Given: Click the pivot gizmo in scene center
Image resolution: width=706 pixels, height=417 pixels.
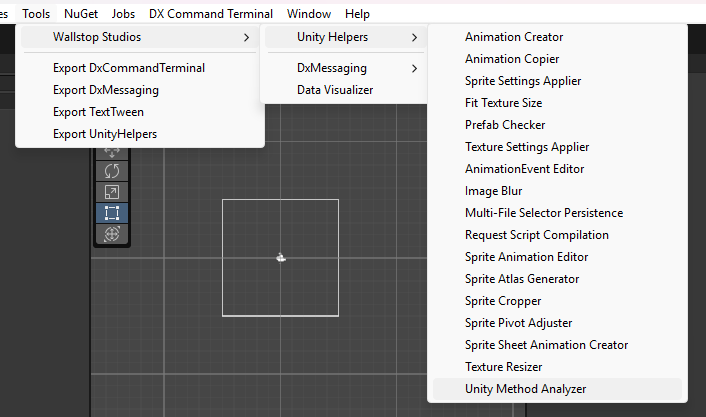Looking at the screenshot, I should 281,258.
